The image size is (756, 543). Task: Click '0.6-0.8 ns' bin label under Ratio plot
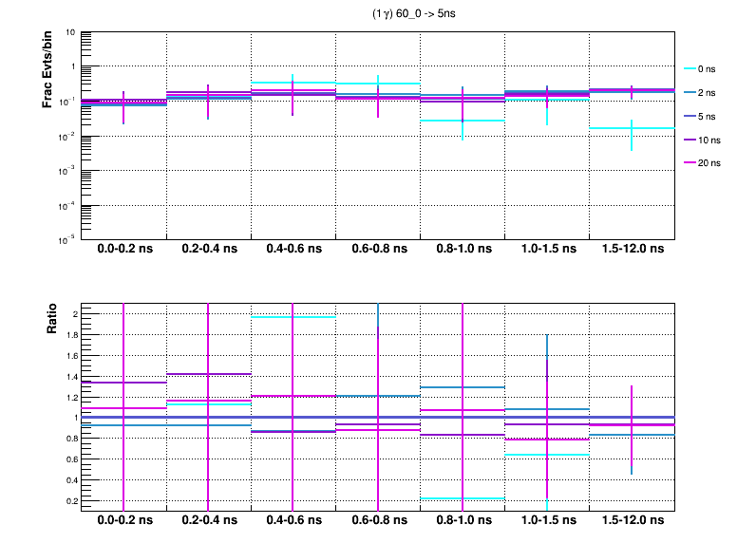tap(378, 521)
